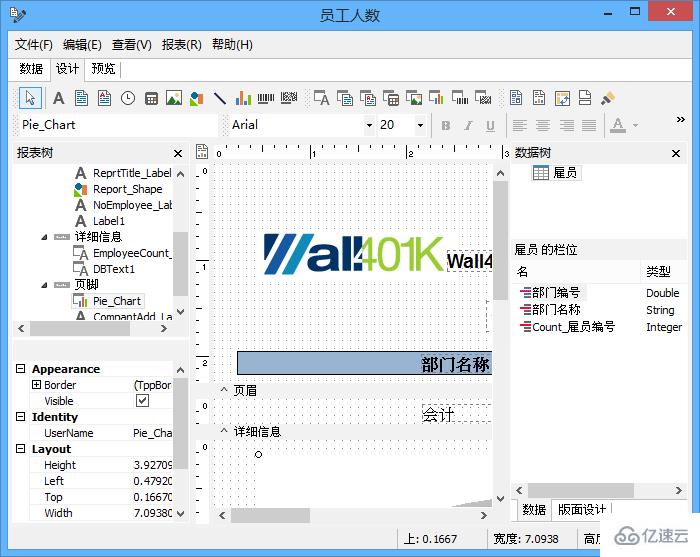Open the 文件(F) menu
This screenshot has width=700, height=557.
pyautogui.click(x=33, y=45)
